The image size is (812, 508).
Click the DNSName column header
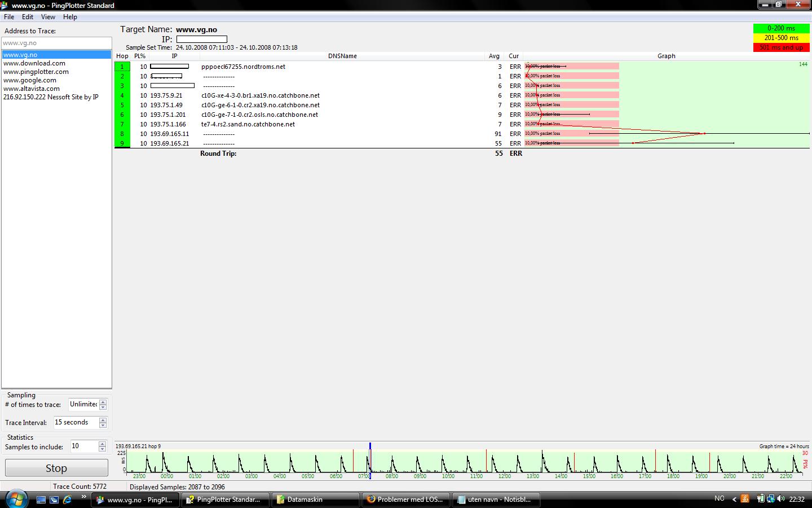(x=342, y=56)
